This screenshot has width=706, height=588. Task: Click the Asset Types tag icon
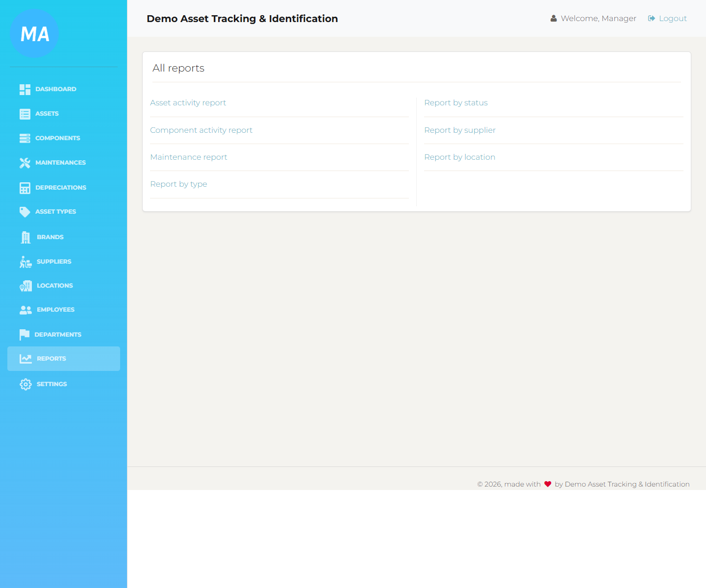point(25,212)
